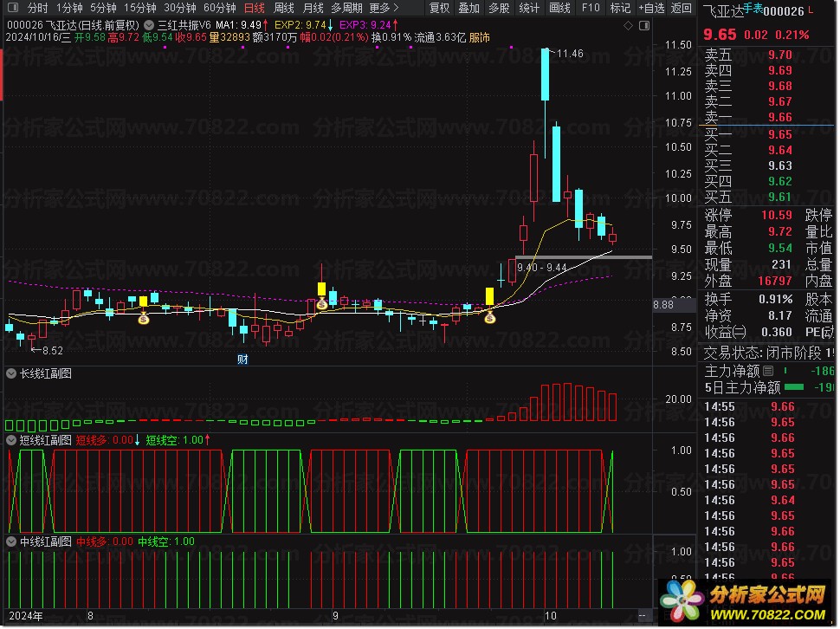Toggle the side panel icon near diamond
This screenshot has width=840, height=629.
click(x=644, y=25)
